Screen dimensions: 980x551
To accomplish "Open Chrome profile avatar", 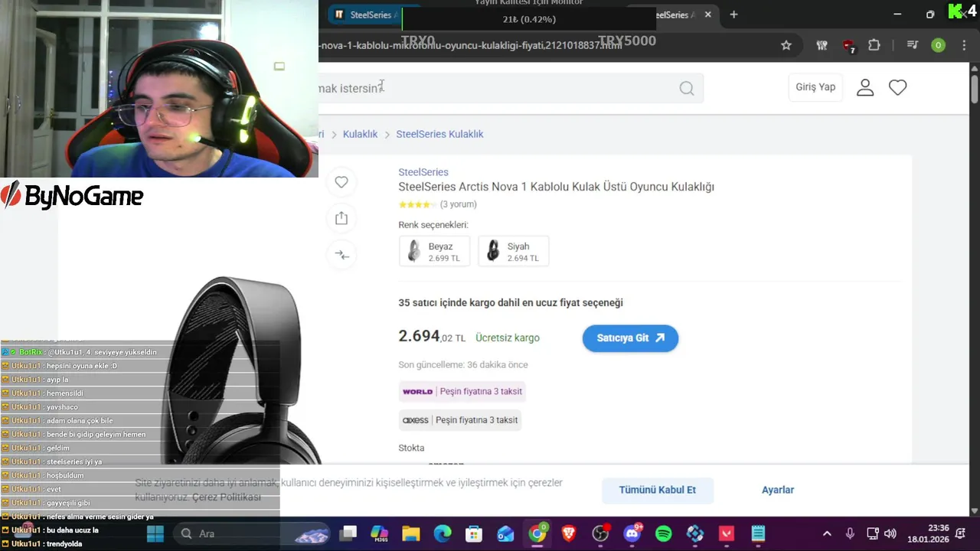I will click(x=938, y=45).
